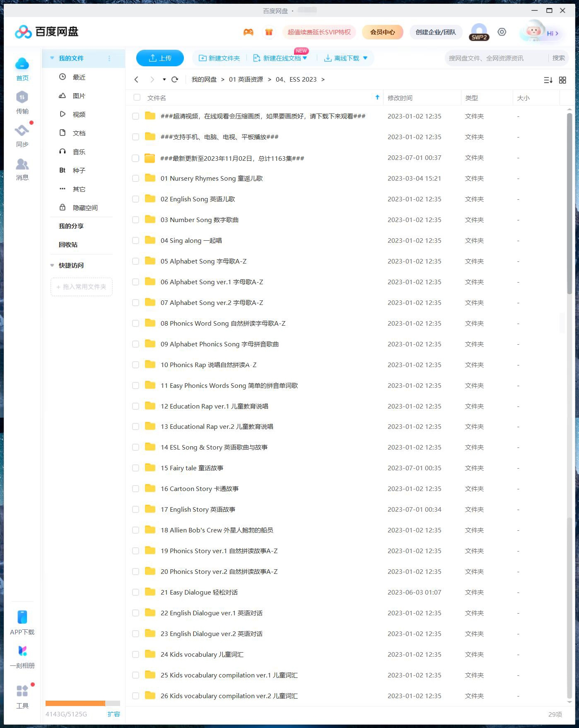579x728 pixels.
Task: Collapse the 我的文件 tree triangle
Action: click(52, 58)
